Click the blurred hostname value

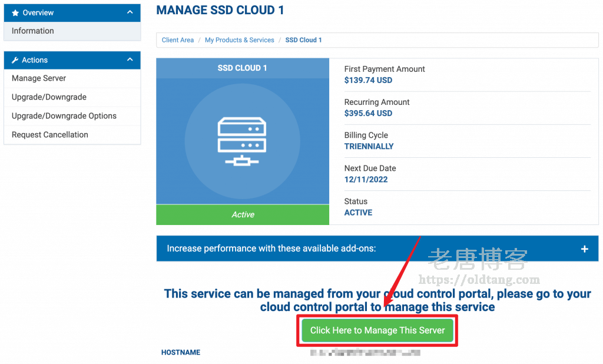365,353
